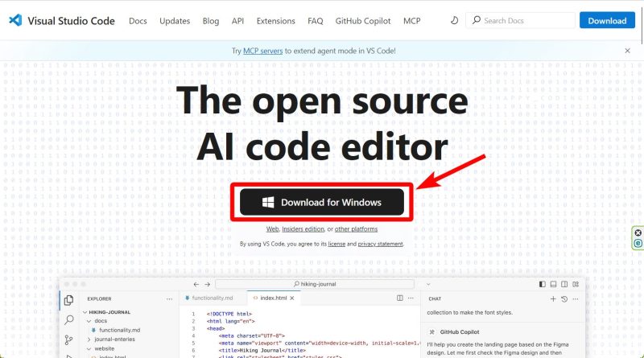Open the Search icon in activity bar
Screen dimensions: 644x358
69,320
